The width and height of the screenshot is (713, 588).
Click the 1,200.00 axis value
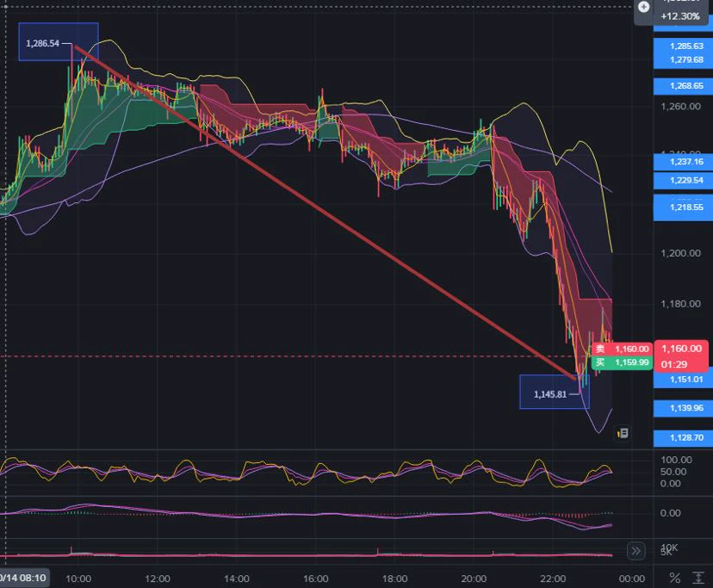click(680, 253)
